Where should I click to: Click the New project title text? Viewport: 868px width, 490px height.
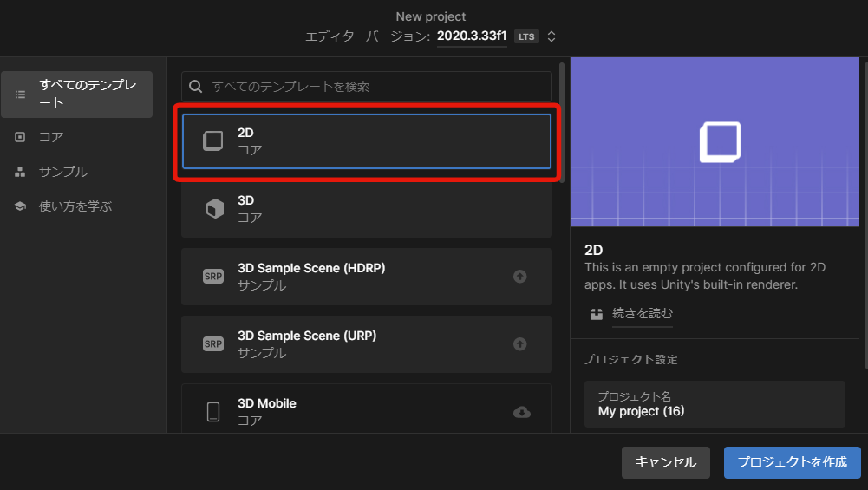(x=431, y=16)
